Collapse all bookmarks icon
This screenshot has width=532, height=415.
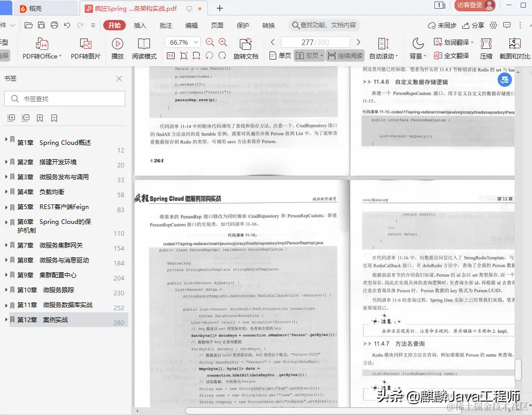pos(26,118)
